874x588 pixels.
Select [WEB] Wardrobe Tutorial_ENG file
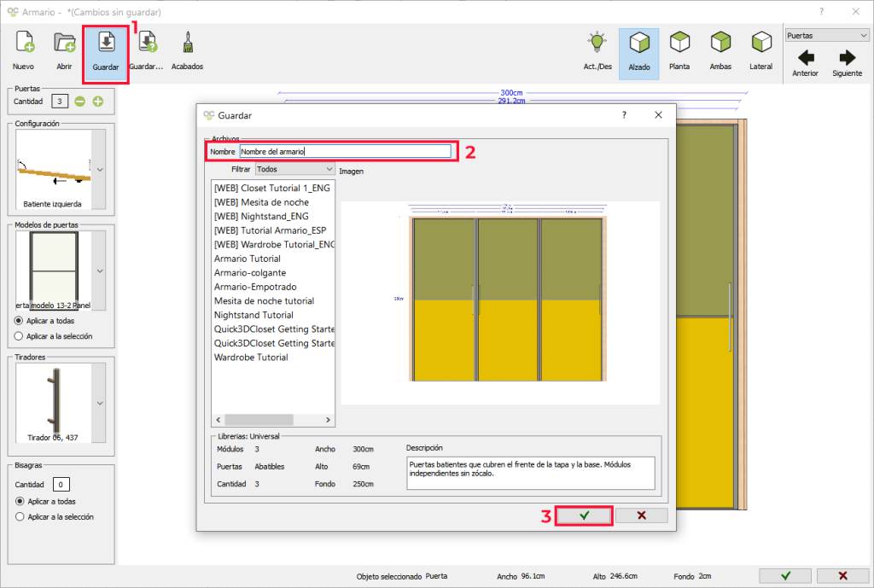(x=274, y=244)
